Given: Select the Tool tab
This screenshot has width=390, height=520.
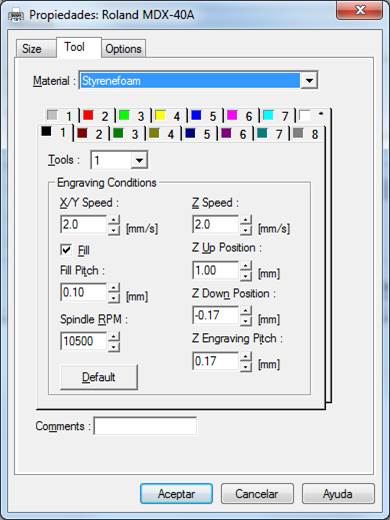Looking at the screenshot, I should pyautogui.click(x=79, y=47).
